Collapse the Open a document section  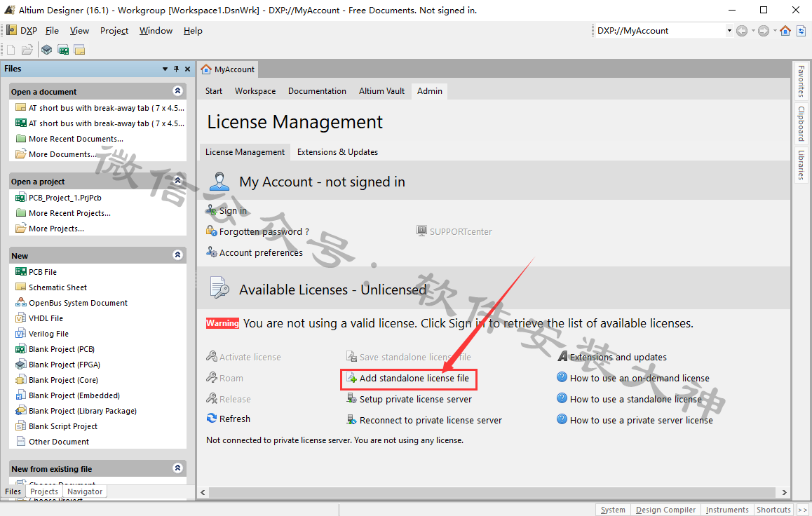177,91
